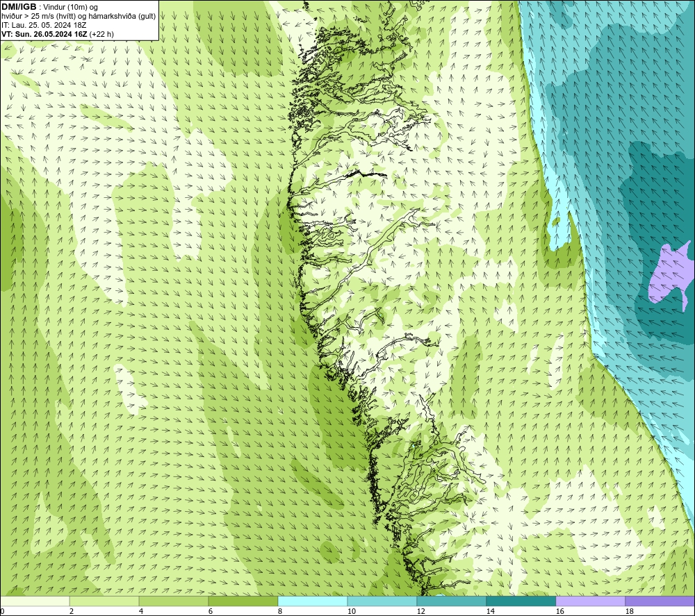This screenshot has width=695, height=616.
Task: Click the "hviður > 25 m/s (hvítt)" text line
Action: tap(40, 17)
